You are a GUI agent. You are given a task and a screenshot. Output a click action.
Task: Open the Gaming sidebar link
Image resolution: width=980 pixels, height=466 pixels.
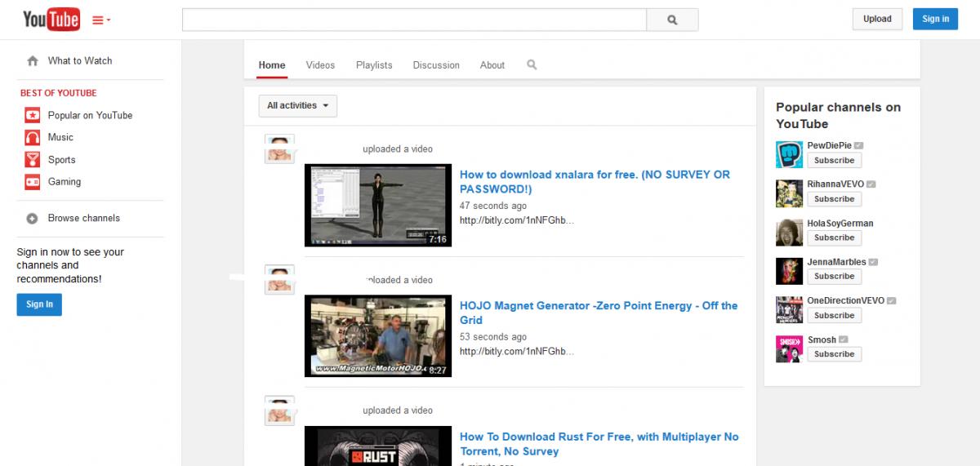click(x=65, y=182)
